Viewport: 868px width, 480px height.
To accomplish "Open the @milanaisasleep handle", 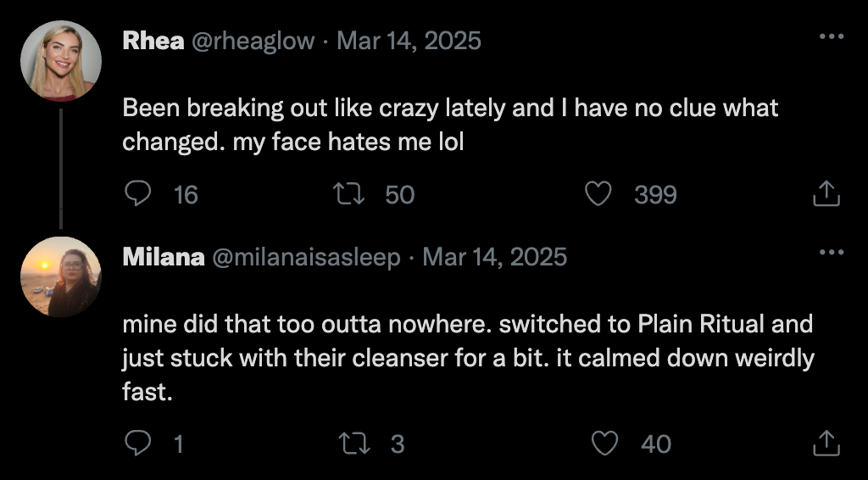I will [x=305, y=257].
